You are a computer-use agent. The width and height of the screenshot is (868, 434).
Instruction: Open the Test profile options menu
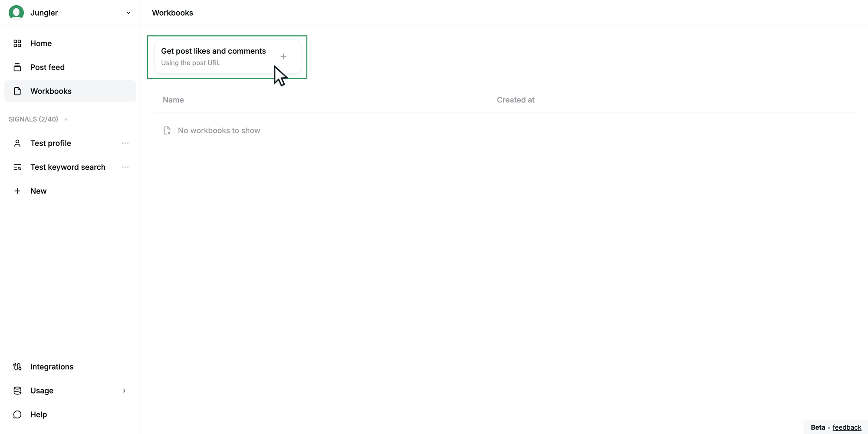click(x=125, y=143)
